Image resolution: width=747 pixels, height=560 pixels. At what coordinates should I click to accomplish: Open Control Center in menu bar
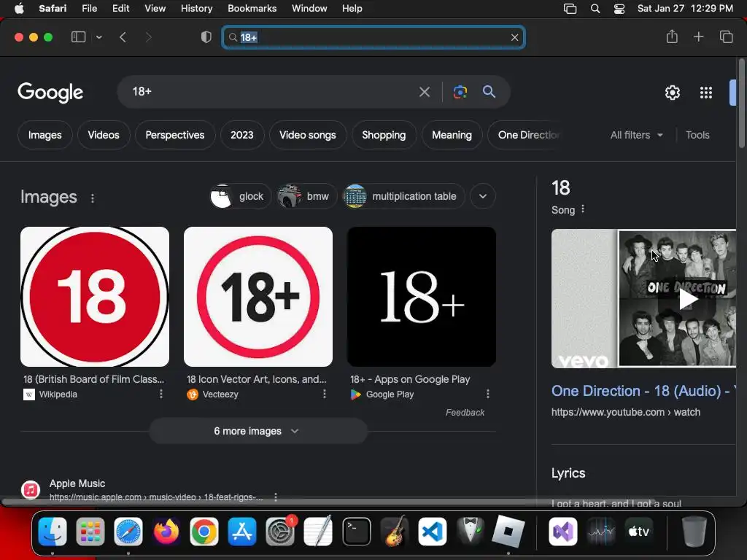click(619, 9)
